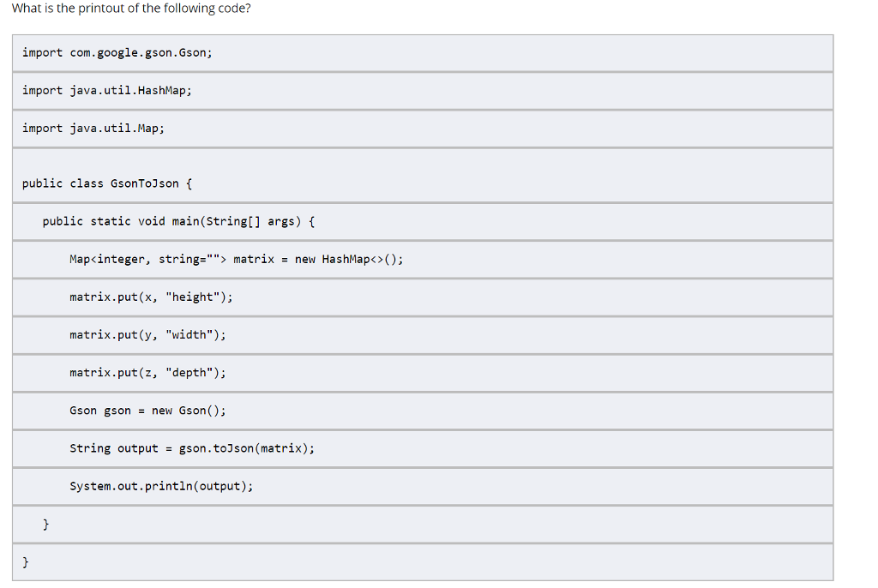
Task: Click the String output variable declaration
Action: pyautogui.click(x=114, y=448)
